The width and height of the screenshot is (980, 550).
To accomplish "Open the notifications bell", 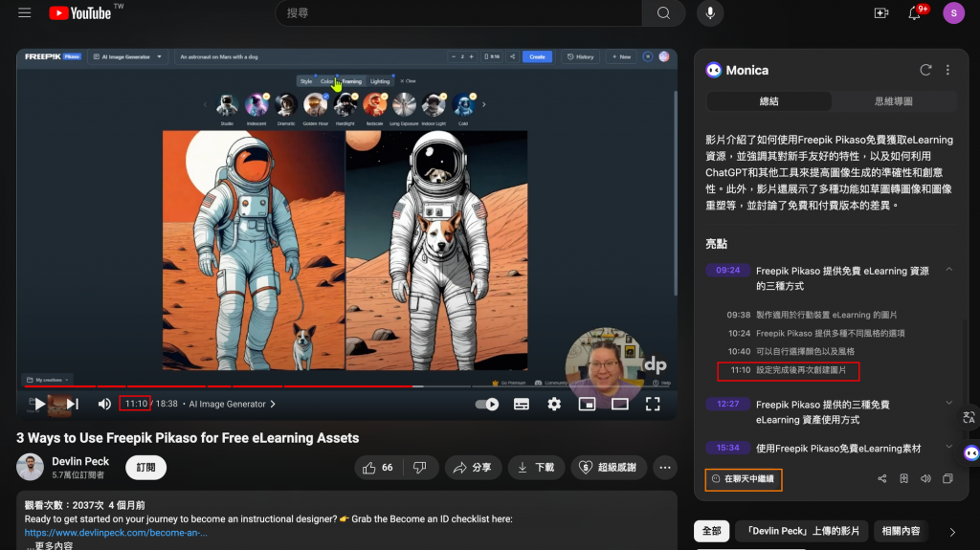I will click(x=914, y=13).
